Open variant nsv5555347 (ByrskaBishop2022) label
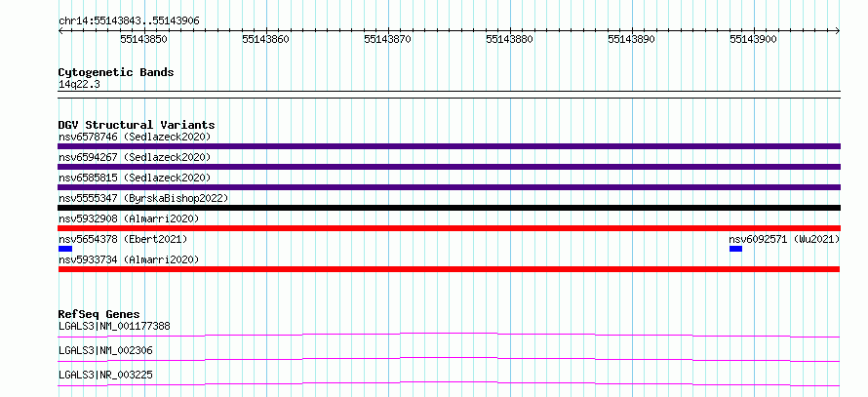The height and width of the screenshot is (397, 868). tap(143, 198)
